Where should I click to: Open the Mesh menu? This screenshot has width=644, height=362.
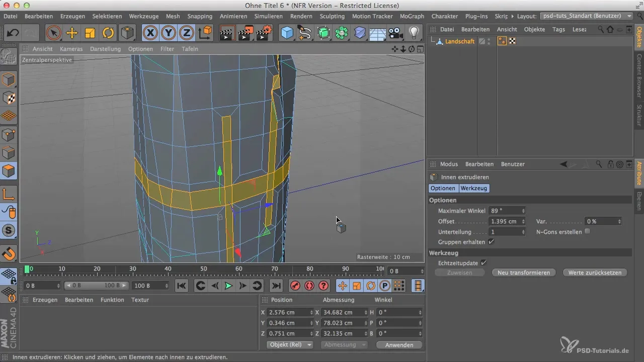point(173,16)
